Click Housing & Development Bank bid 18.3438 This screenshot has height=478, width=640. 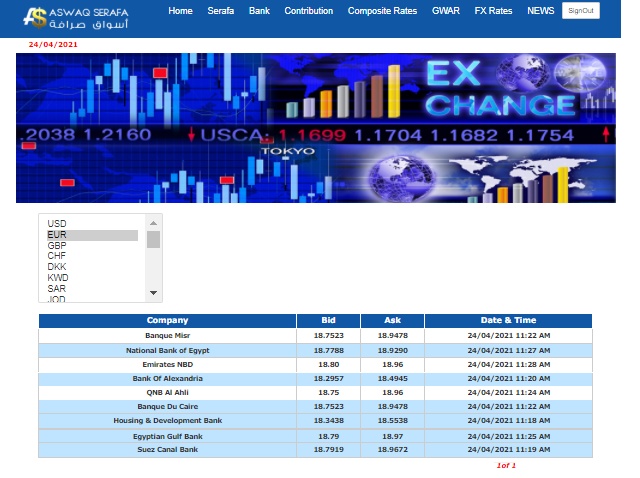tap(329, 420)
